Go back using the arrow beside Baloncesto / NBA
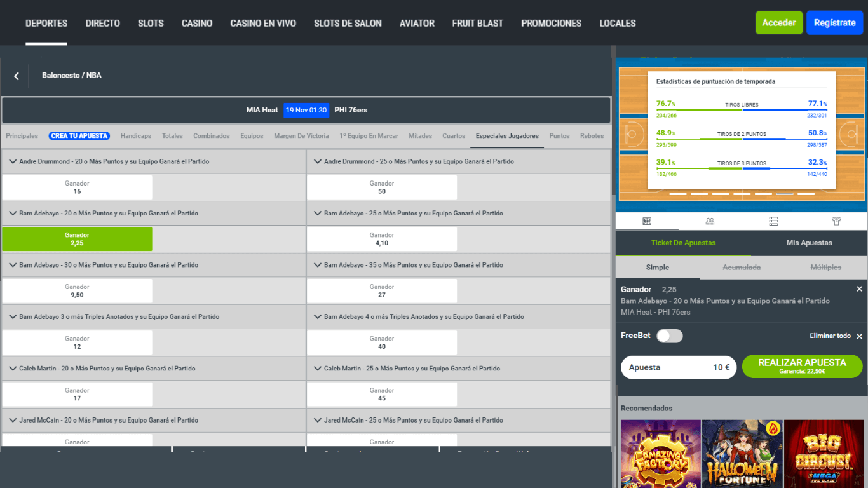This screenshot has height=488, width=868. click(x=17, y=76)
